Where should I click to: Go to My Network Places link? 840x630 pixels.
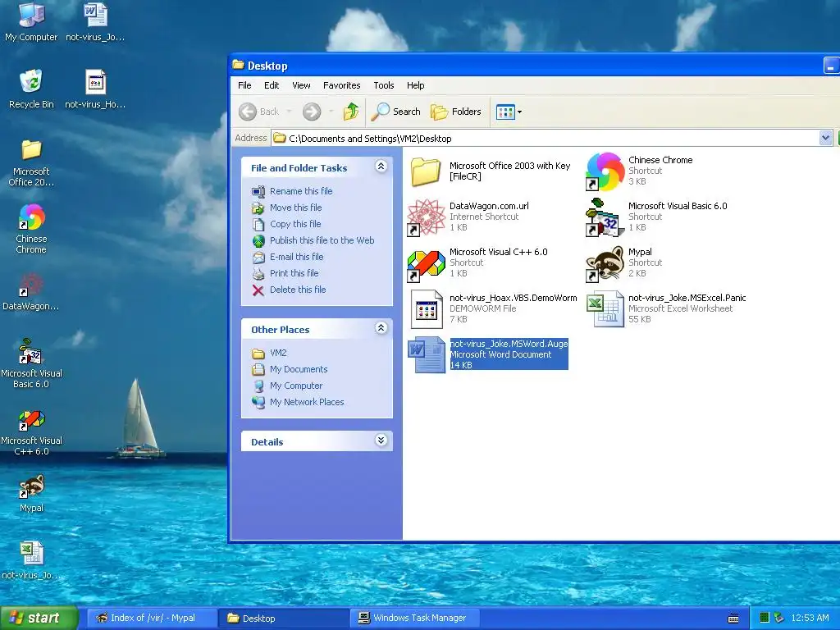(307, 402)
